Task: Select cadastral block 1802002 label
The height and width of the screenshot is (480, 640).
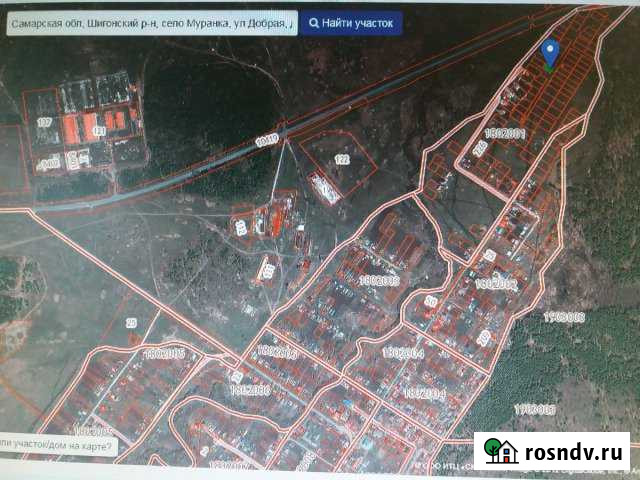Action: coord(496,284)
